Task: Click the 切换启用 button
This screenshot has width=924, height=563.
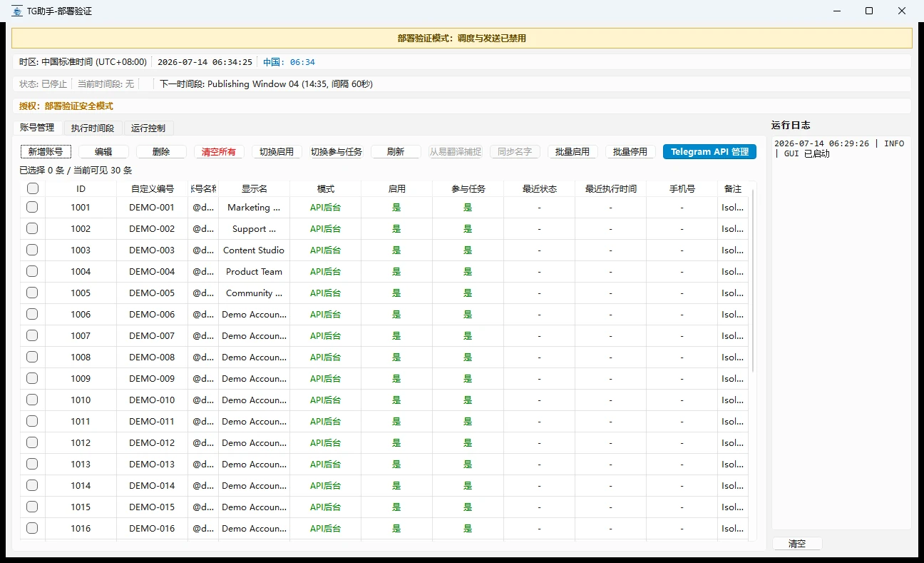Action: coord(277,152)
